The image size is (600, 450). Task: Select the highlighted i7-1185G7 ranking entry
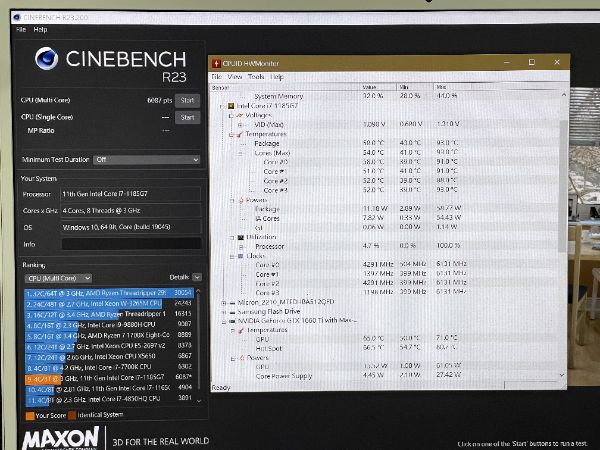pyautogui.click(x=109, y=377)
